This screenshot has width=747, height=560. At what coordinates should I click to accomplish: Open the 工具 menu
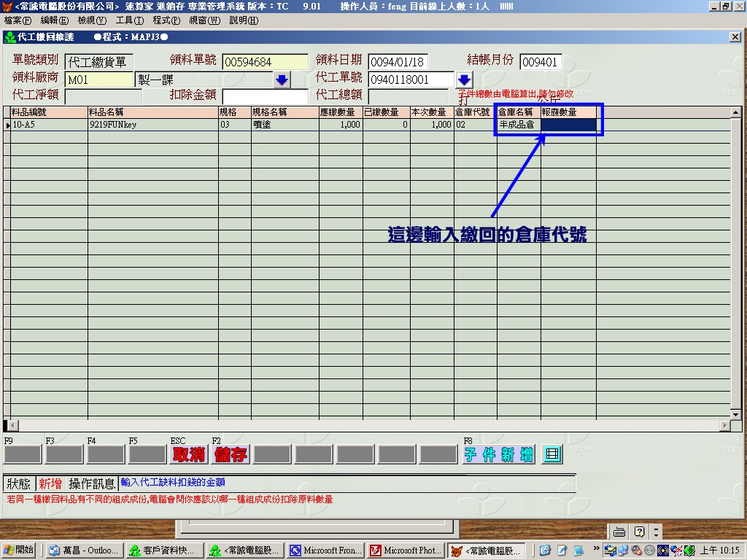[x=129, y=20]
